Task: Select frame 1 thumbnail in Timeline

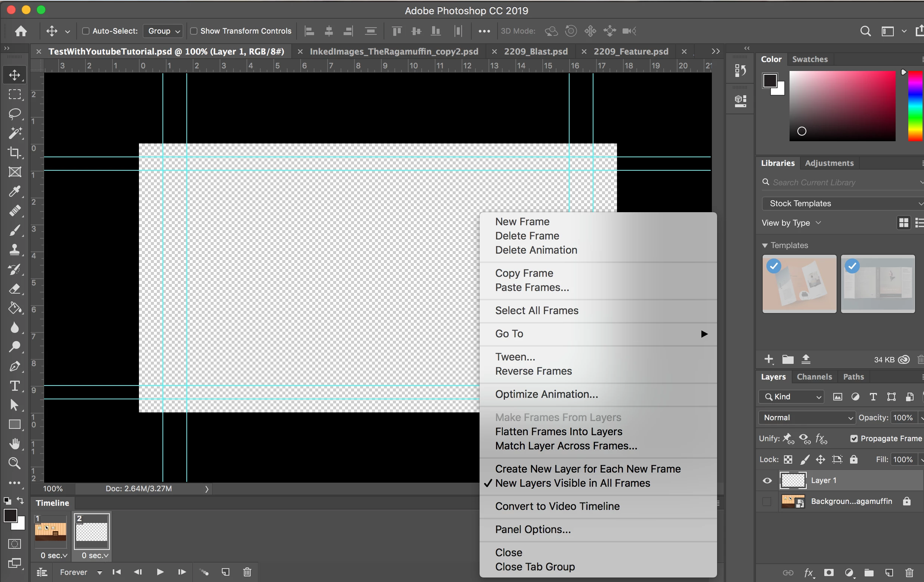Action: [50, 532]
